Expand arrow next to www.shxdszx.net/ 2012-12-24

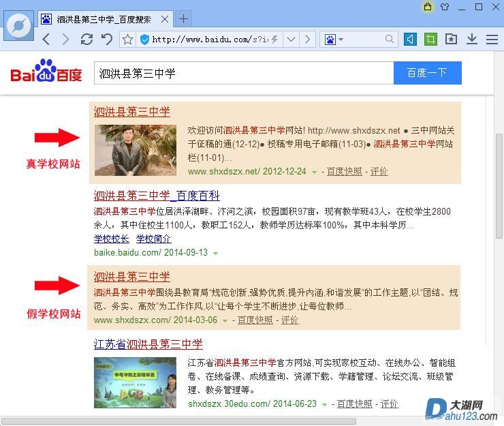[314, 172]
